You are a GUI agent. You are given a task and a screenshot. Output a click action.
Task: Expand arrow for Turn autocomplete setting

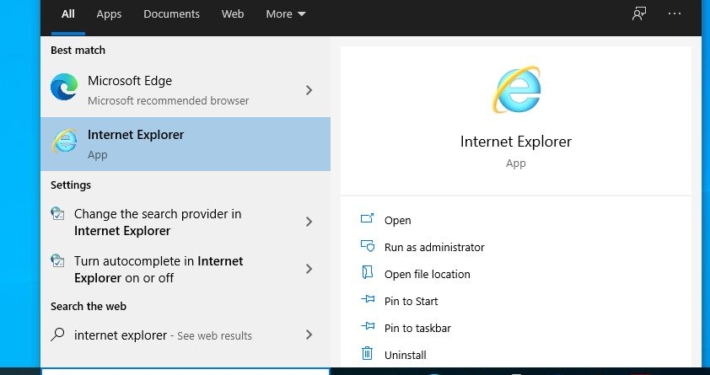(x=309, y=269)
